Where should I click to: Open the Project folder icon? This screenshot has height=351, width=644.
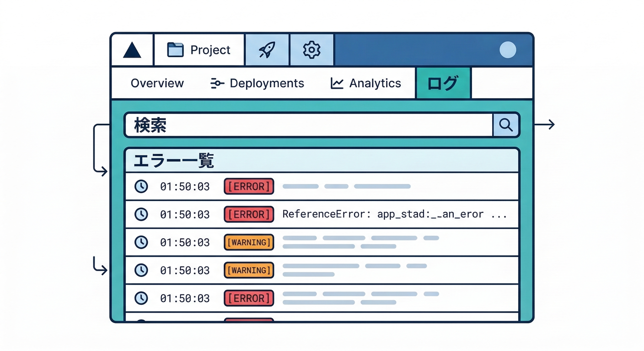click(175, 49)
